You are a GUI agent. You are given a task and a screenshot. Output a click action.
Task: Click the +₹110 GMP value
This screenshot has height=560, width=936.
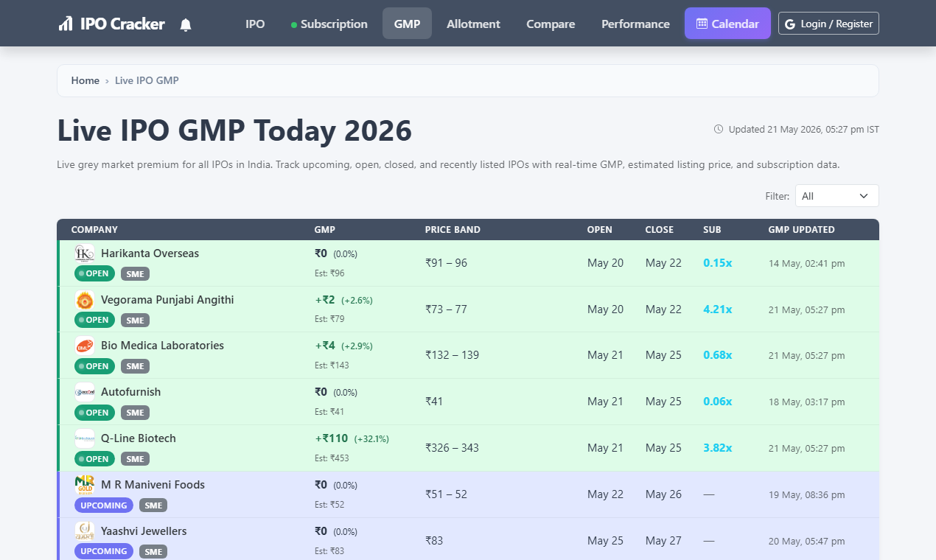click(332, 438)
